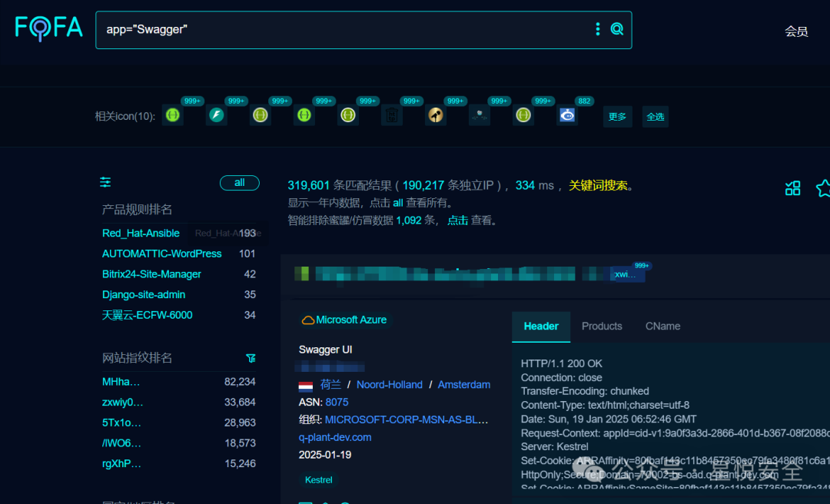Click the Kestrel server tag
Image resolution: width=830 pixels, height=504 pixels.
tap(319, 480)
